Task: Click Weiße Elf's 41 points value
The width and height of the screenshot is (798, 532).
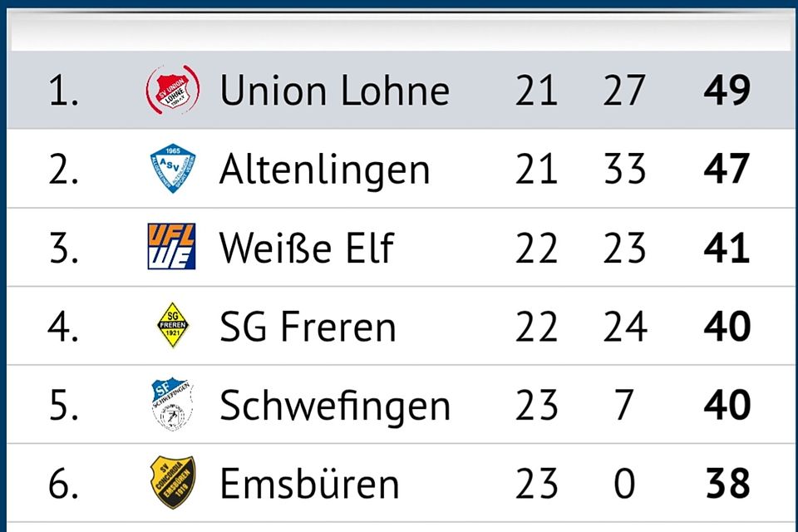Action: point(727,248)
